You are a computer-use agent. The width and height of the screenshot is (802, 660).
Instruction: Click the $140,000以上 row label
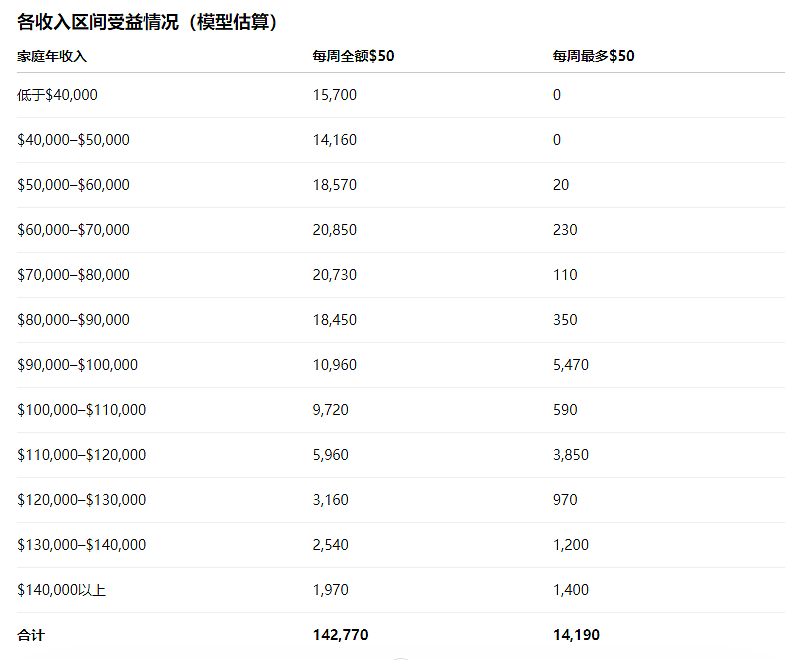click(61, 590)
